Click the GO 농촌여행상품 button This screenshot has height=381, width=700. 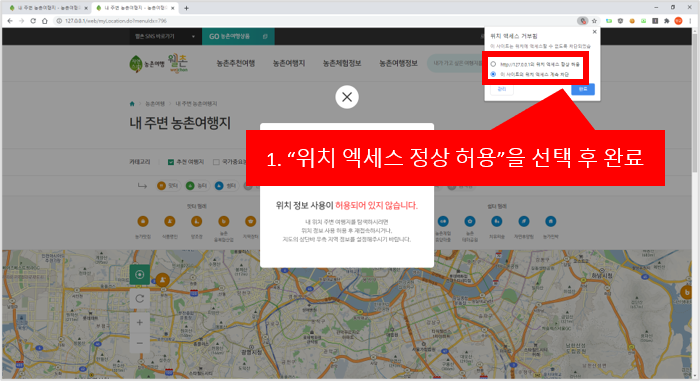[x=238, y=37]
